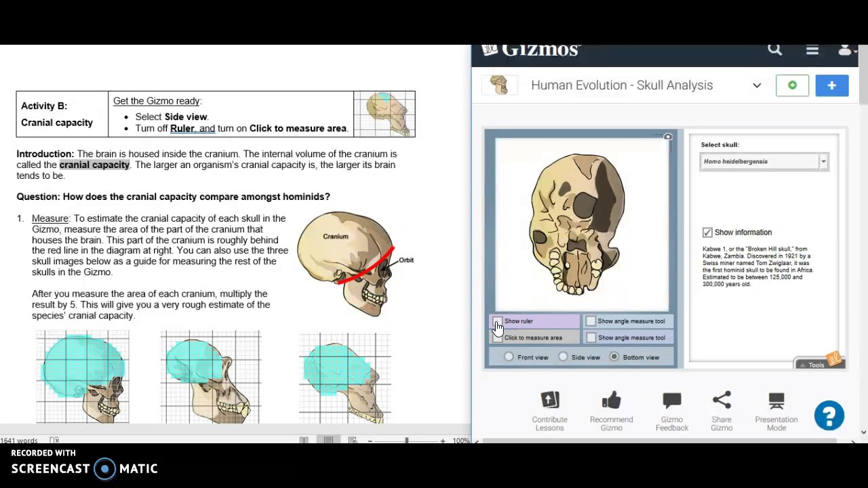The width and height of the screenshot is (868, 488).
Task: Open Gizmo Feedback
Action: [671, 411]
